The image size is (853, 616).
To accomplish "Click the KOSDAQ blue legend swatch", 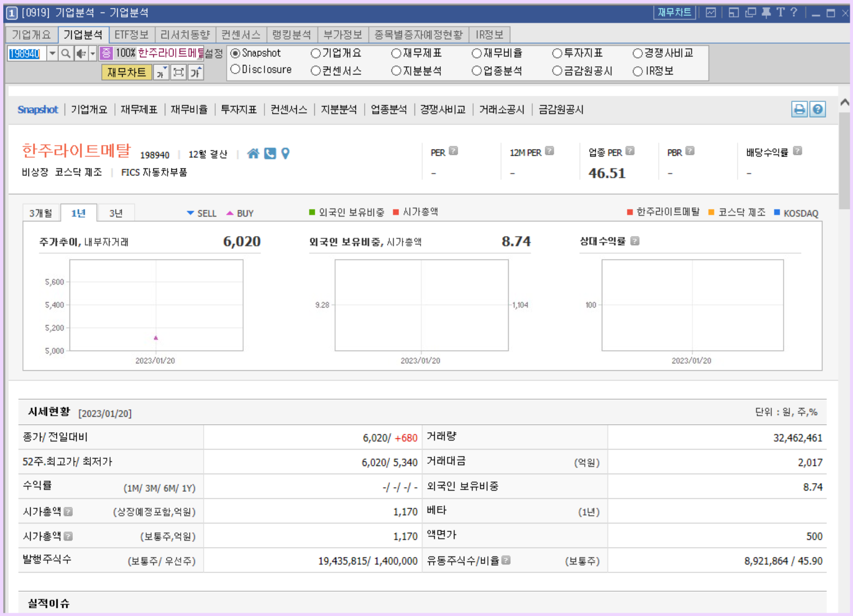I will (x=777, y=212).
